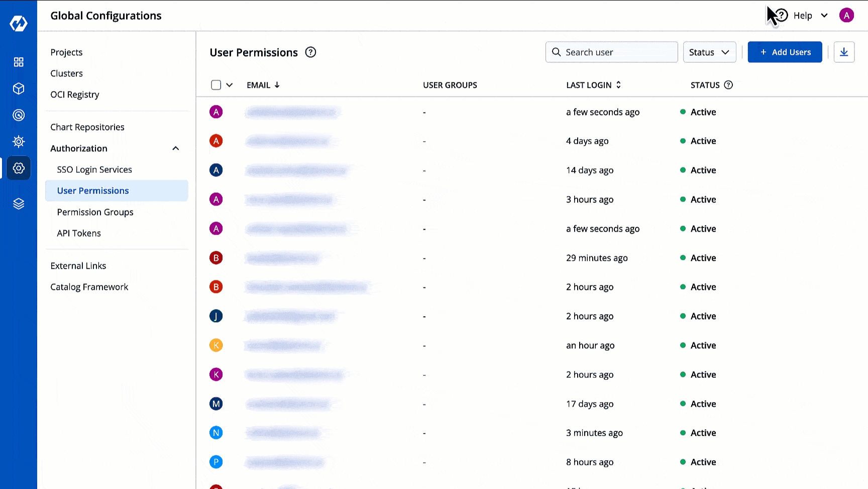
Task: Open the layers stack icon in sidebar
Action: (19, 204)
